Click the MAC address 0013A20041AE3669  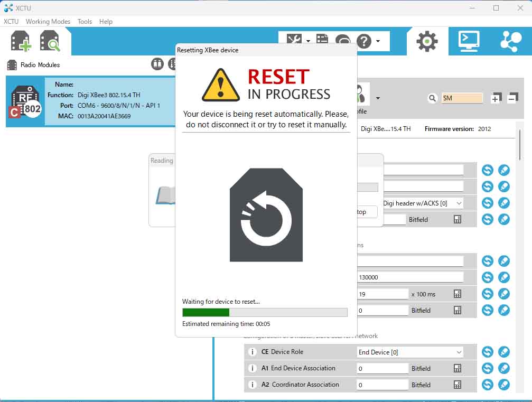click(x=104, y=116)
